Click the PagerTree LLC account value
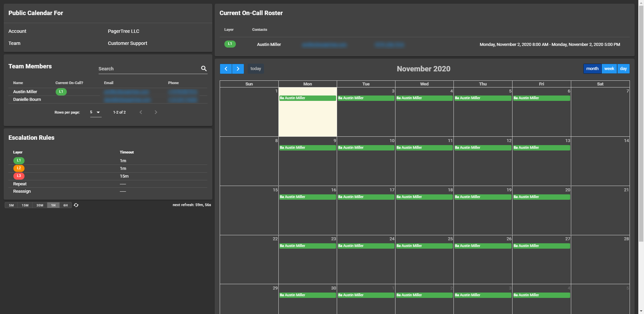The height and width of the screenshot is (314, 644). tap(123, 31)
